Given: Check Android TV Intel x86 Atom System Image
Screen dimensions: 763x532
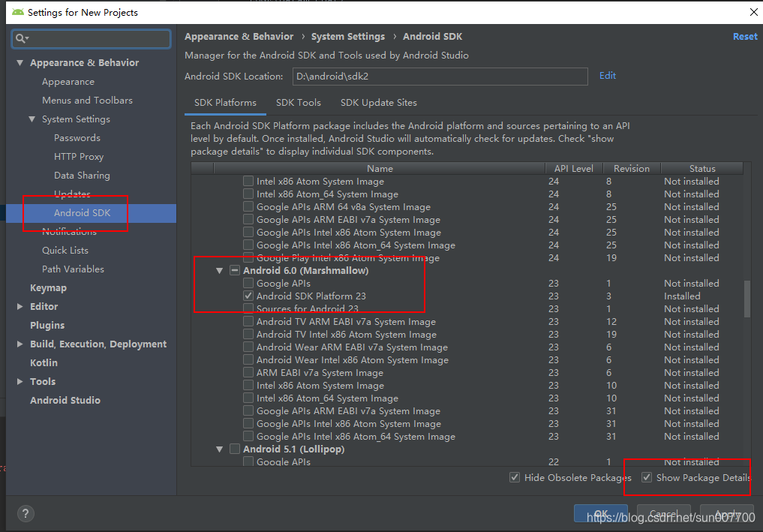Looking at the screenshot, I should pyautogui.click(x=248, y=334).
